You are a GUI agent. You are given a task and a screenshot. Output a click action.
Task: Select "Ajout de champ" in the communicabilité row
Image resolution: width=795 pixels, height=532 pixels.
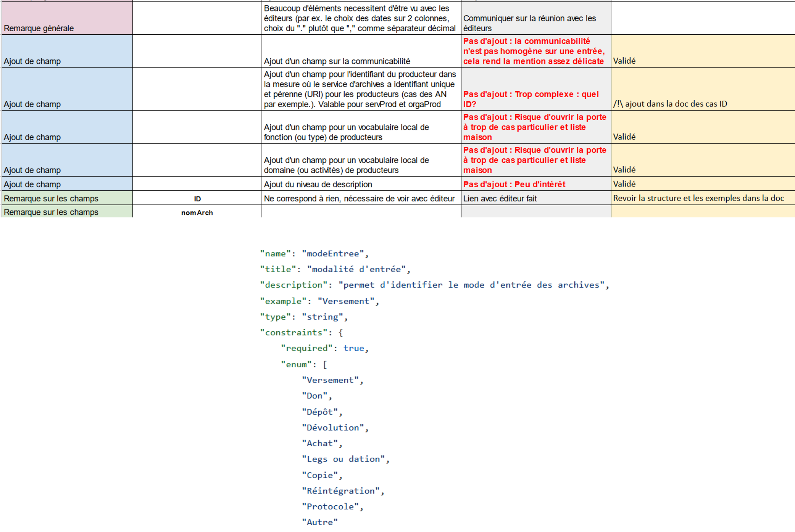tap(67, 51)
